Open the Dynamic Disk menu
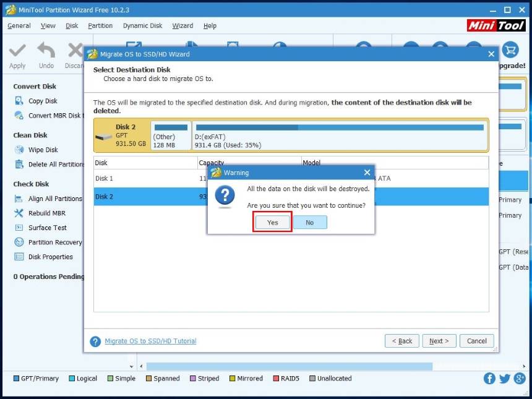The image size is (532, 399). click(x=142, y=26)
